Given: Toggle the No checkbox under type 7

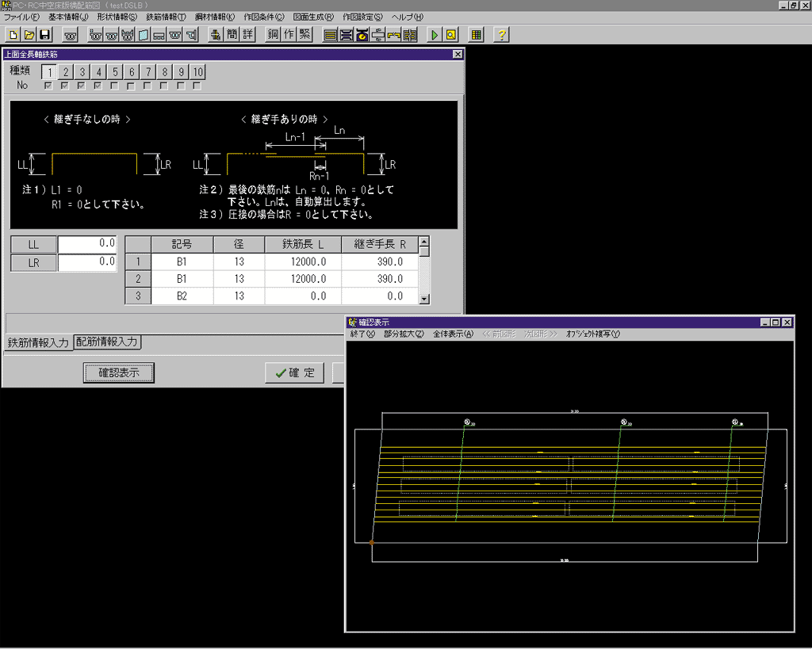Looking at the screenshot, I should tap(147, 86).
